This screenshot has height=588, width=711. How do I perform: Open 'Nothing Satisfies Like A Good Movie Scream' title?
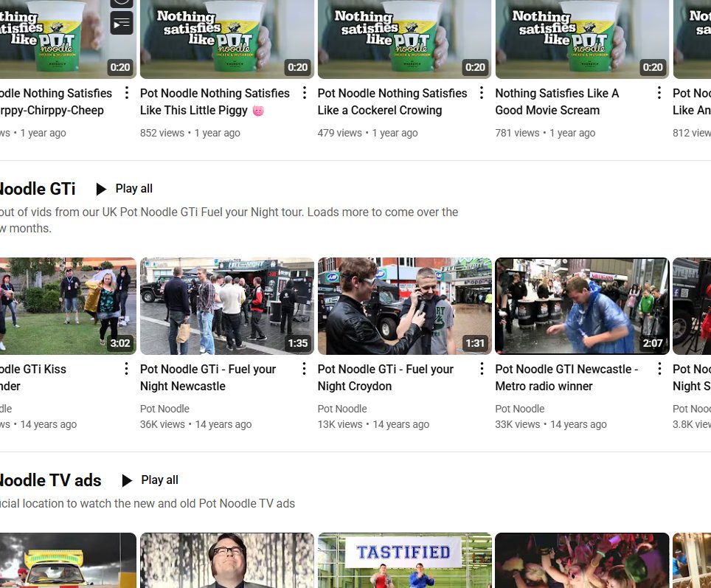point(557,102)
